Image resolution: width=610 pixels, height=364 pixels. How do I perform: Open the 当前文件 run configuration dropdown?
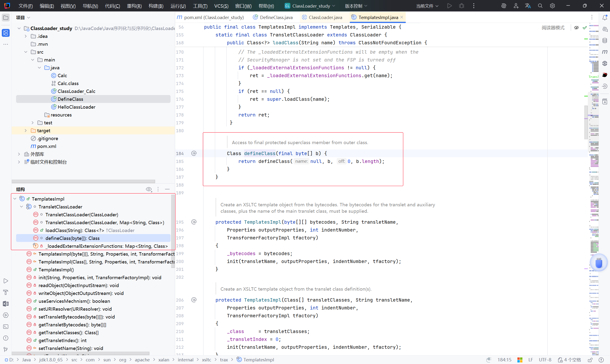coord(427,6)
